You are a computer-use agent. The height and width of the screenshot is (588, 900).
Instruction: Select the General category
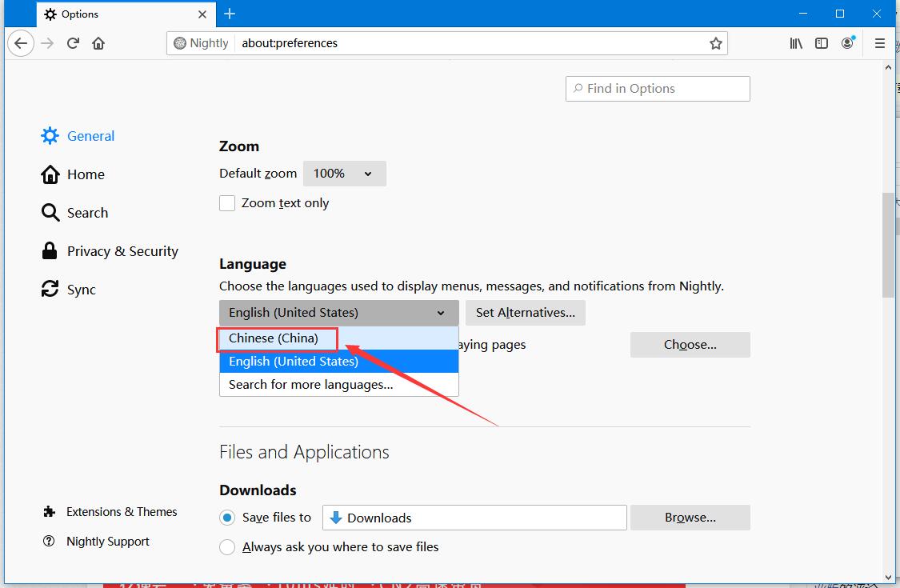click(78, 136)
